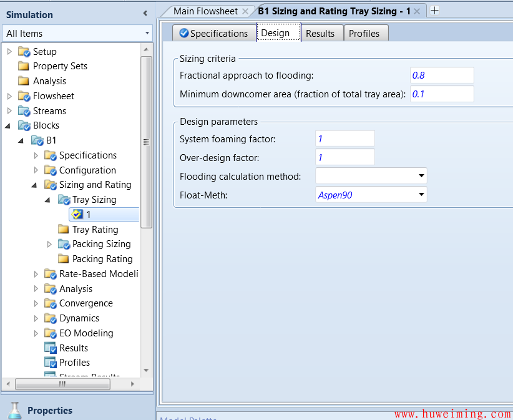Click the Streams folder icon
The image size is (513, 420).
point(24,111)
